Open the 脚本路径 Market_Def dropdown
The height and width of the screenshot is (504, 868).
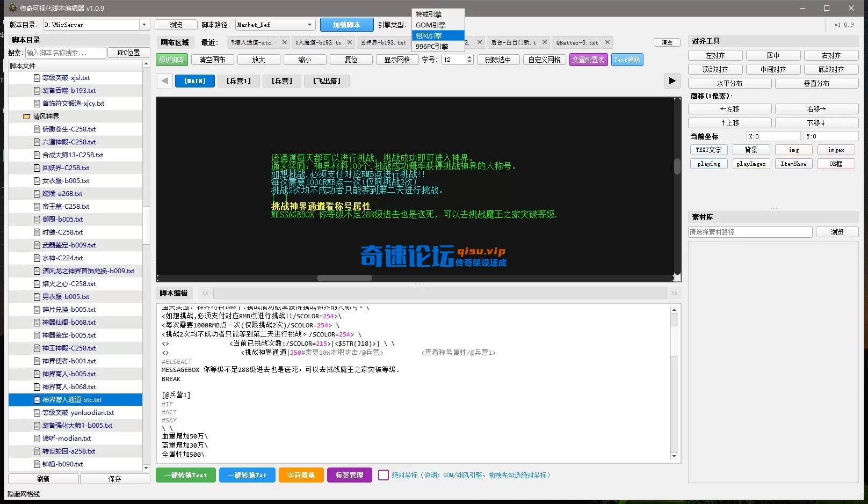pyautogui.click(x=309, y=25)
